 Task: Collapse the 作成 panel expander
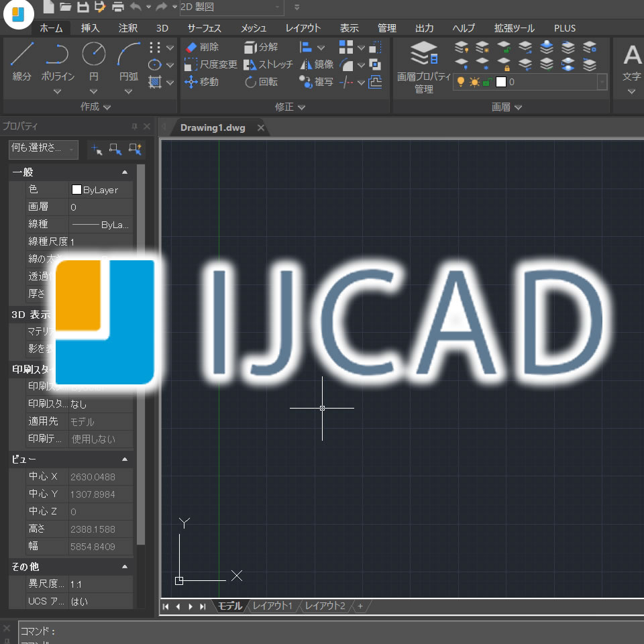107,106
